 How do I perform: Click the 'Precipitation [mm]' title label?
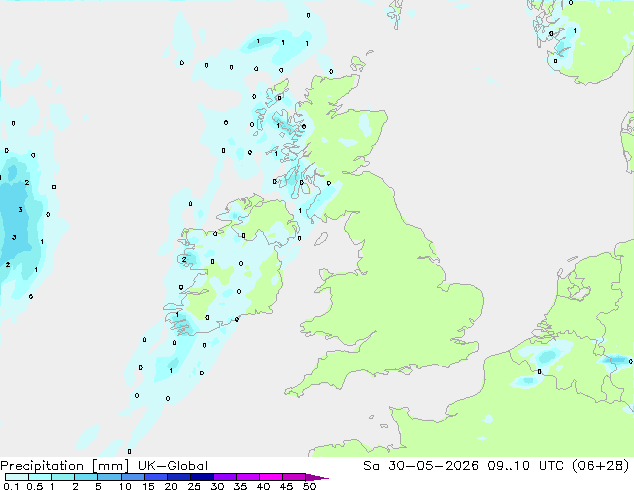pyautogui.click(x=65, y=466)
